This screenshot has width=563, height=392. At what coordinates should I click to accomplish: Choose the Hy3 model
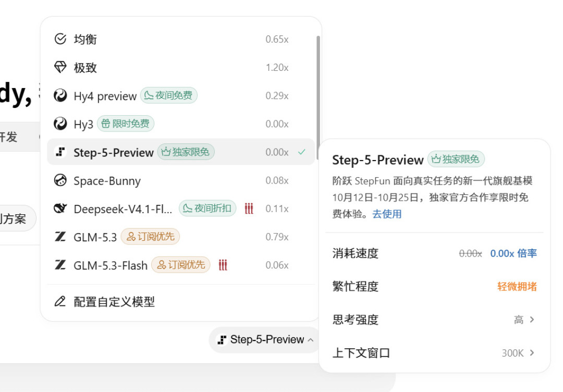point(181,124)
